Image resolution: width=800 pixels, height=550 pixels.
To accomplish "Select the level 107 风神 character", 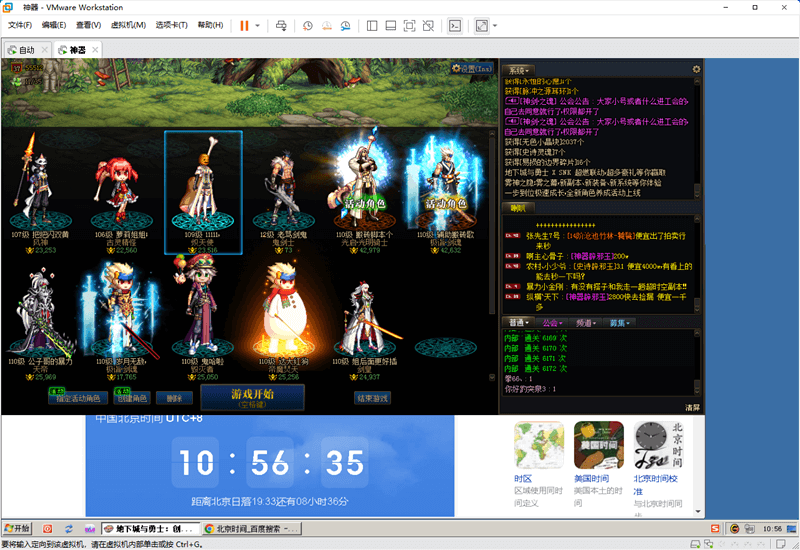I will click(x=40, y=191).
